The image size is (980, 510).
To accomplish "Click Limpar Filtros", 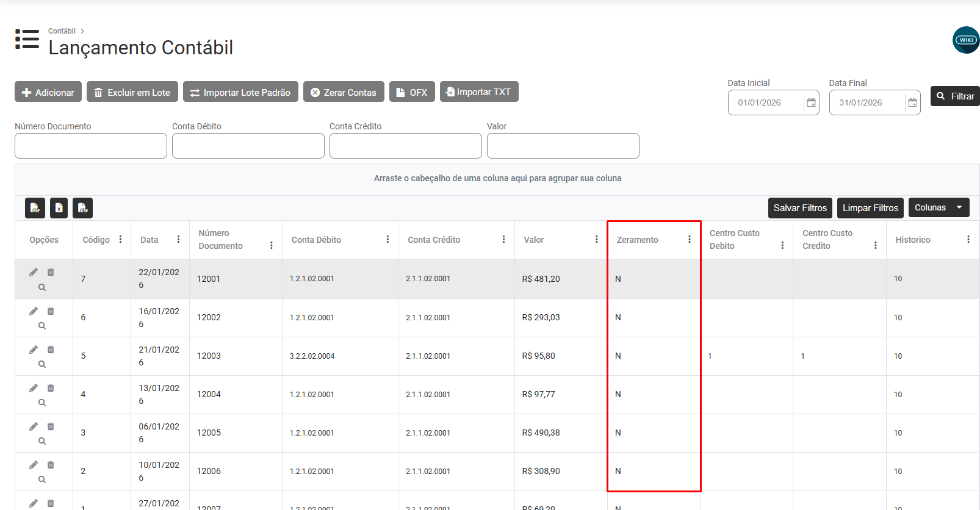I will click(x=870, y=207).
